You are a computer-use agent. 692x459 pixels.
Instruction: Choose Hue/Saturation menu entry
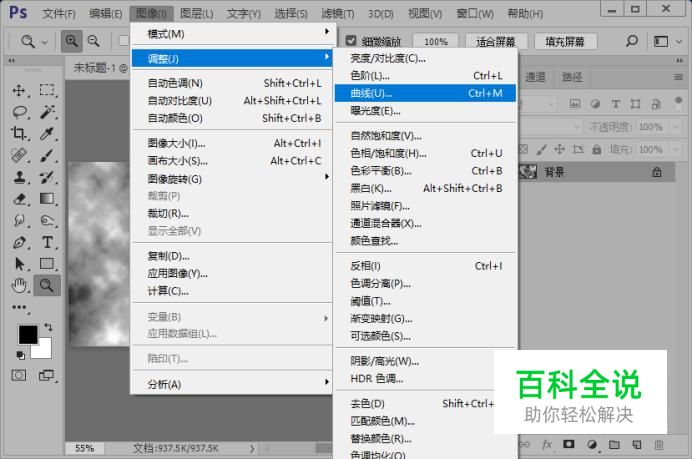click(425, 153)
